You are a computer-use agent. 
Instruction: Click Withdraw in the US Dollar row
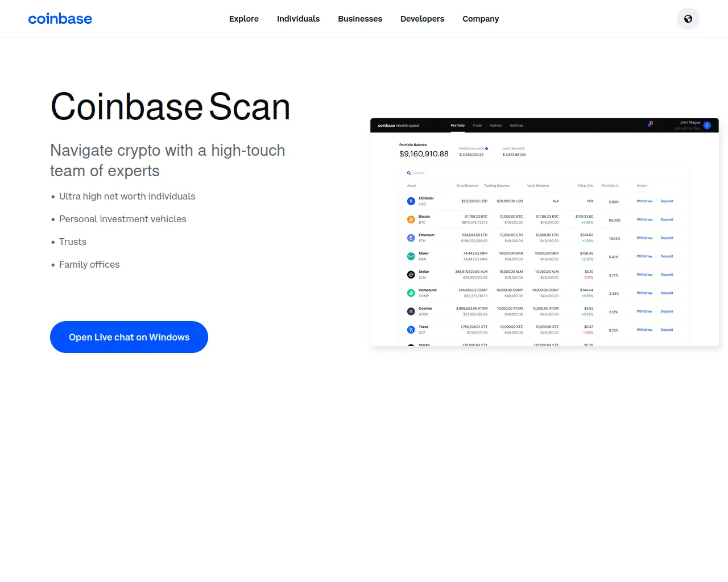[644, 201]
